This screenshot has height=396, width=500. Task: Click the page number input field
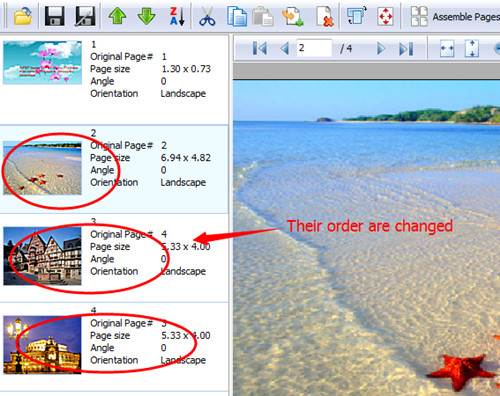pyautogui.click(x=314, y=48)
